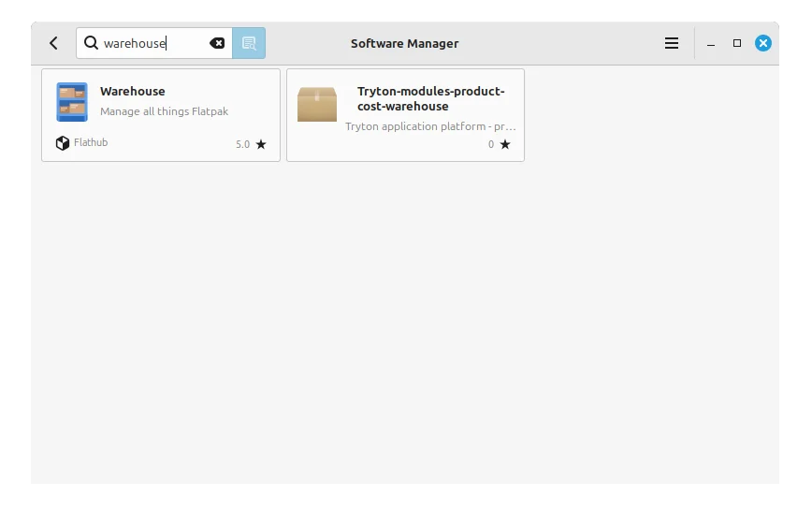The width and height of the screenshot is (812, 512).
Task: Go back with the left arrow button
Action: pyautogui.click(x=54, y=43)
